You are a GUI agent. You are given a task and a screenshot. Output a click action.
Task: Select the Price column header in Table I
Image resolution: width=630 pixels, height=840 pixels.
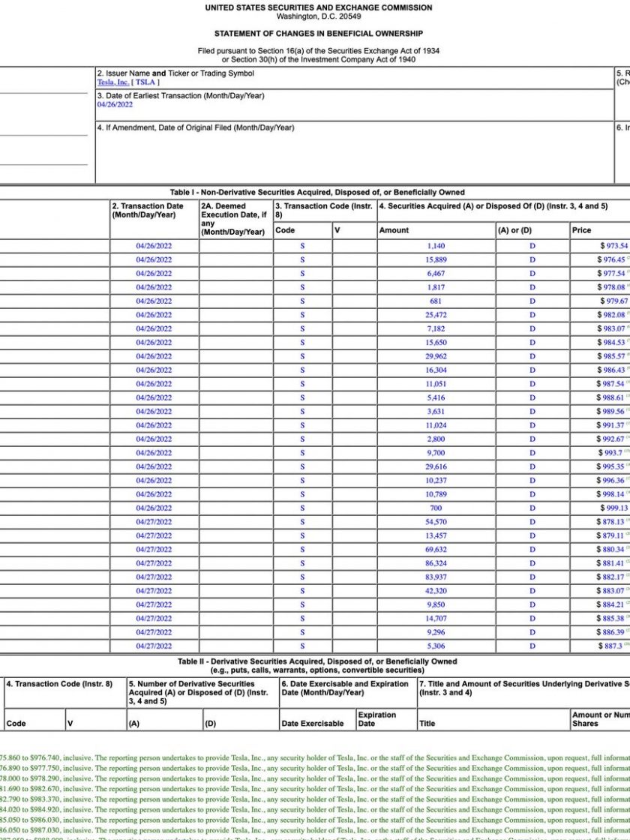[x=581, y=230]
